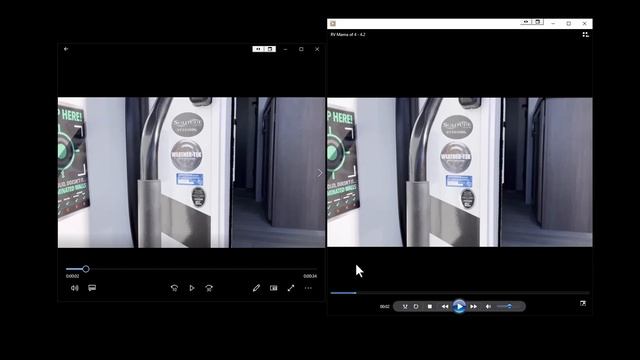Stop playback in Windows Media Player

click(x=430, y=307)
